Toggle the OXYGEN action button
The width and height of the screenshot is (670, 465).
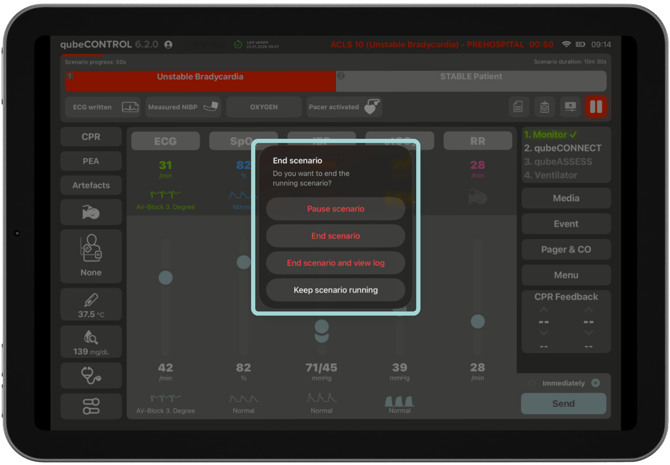[x=264, y=107]
